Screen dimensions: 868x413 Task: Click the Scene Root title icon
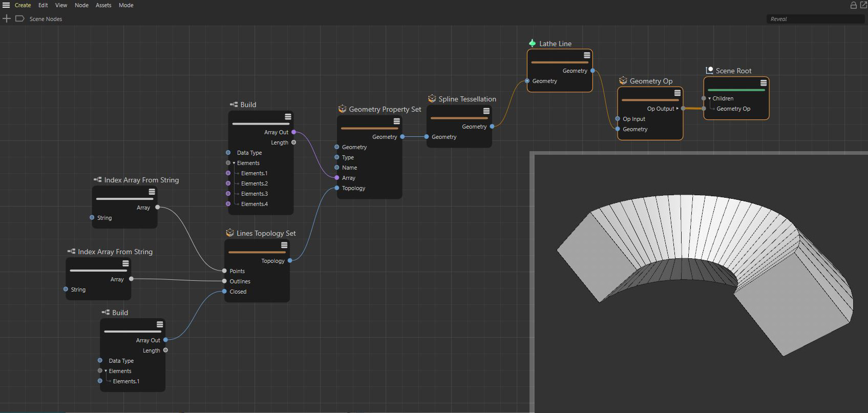tap(709, 71)
